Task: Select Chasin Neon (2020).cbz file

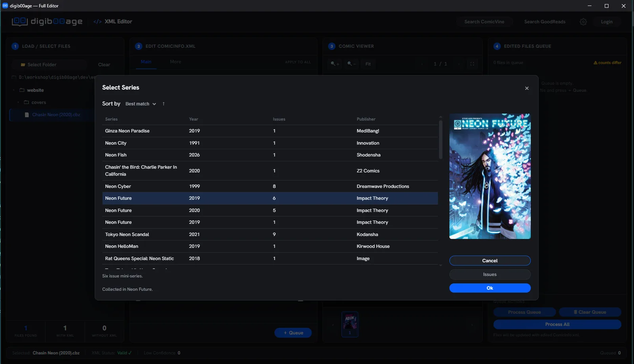Action: pyautogui.click(x=56, y=115)
